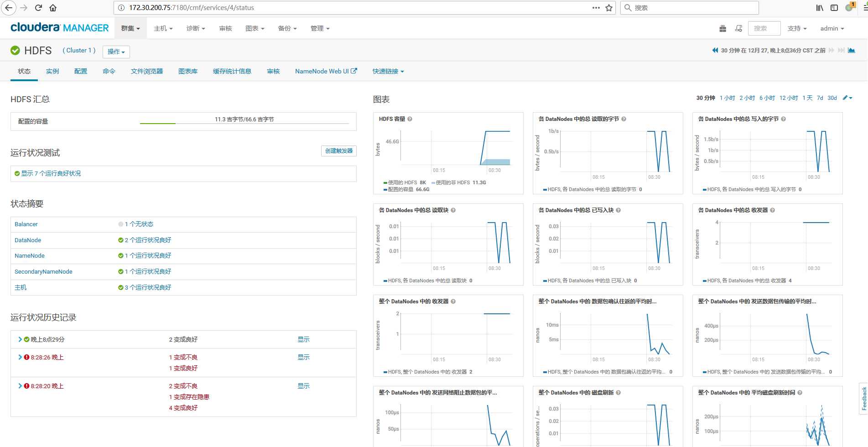This screenshot has width=868, height=447.
Task: Set chart time range to 30d
Action: click(x=832, y=98)
